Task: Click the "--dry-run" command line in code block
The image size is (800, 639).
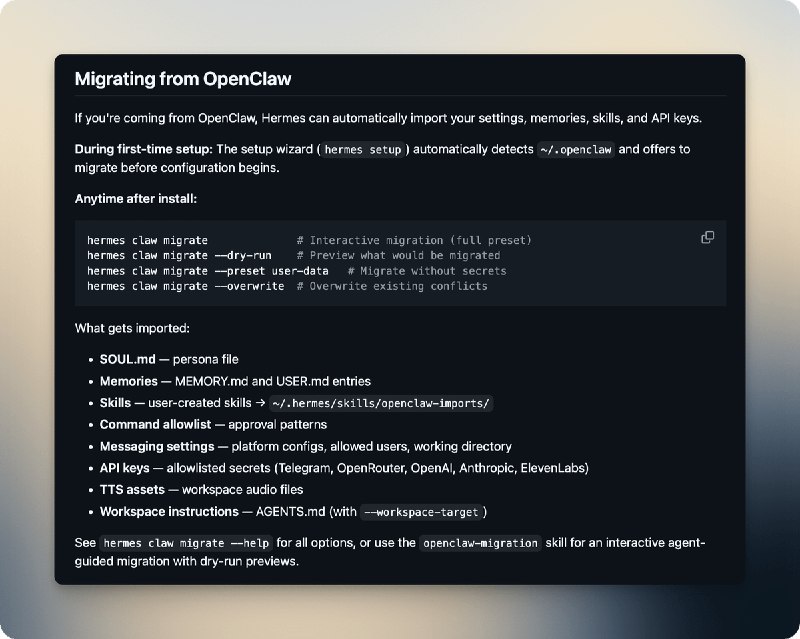Action: [179, 256]
